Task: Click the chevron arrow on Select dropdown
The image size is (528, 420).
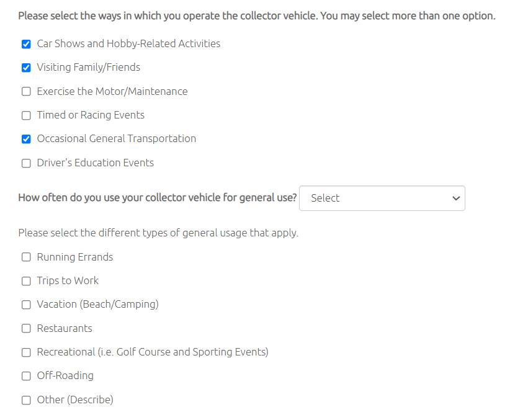Action: pos(456,198)
